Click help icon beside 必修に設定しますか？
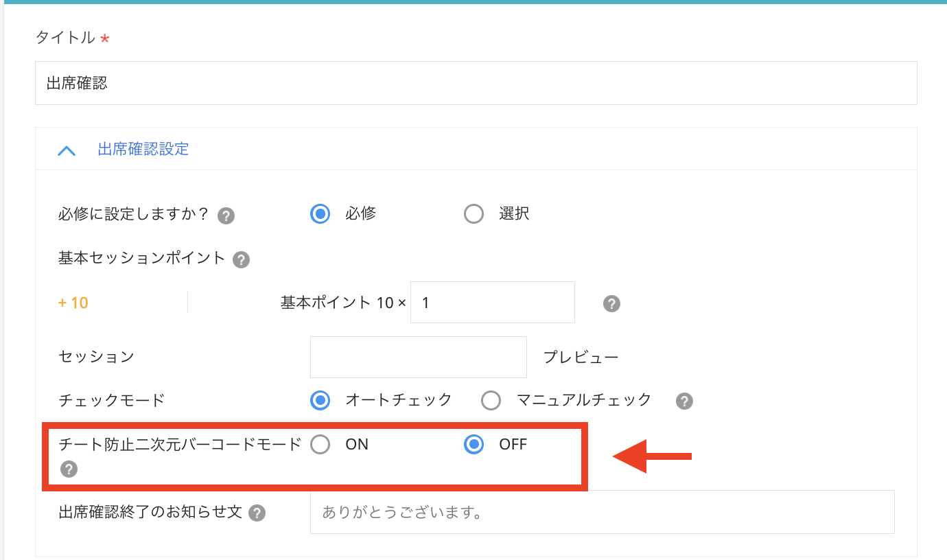This screenshot has width=947, height=560. pos(226,216)
